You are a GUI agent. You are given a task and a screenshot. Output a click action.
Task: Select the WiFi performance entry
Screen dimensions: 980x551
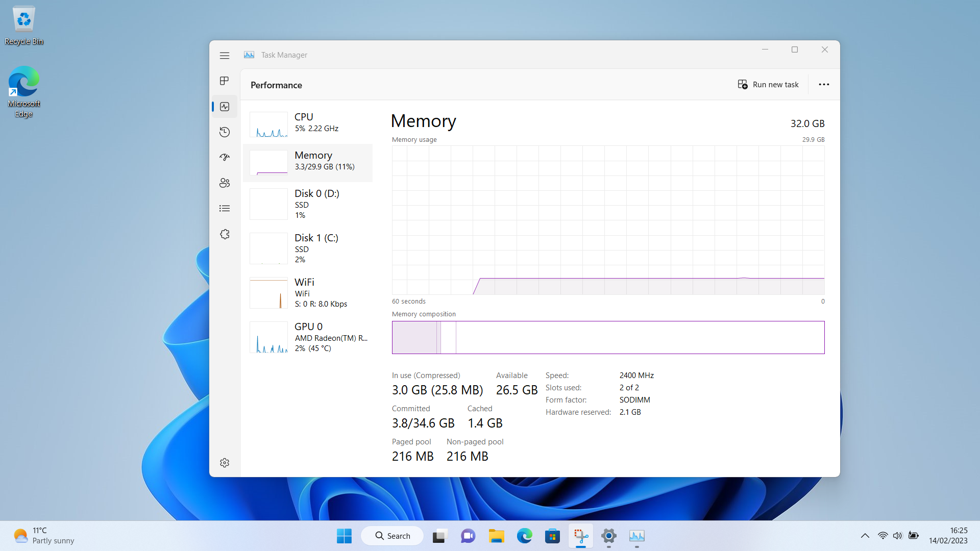click(308, 293)
